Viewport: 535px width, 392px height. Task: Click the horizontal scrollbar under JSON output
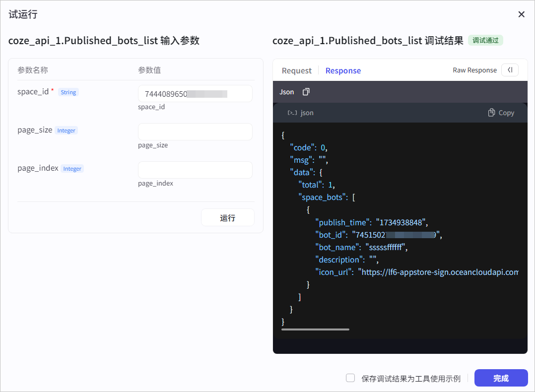(315, 329)
